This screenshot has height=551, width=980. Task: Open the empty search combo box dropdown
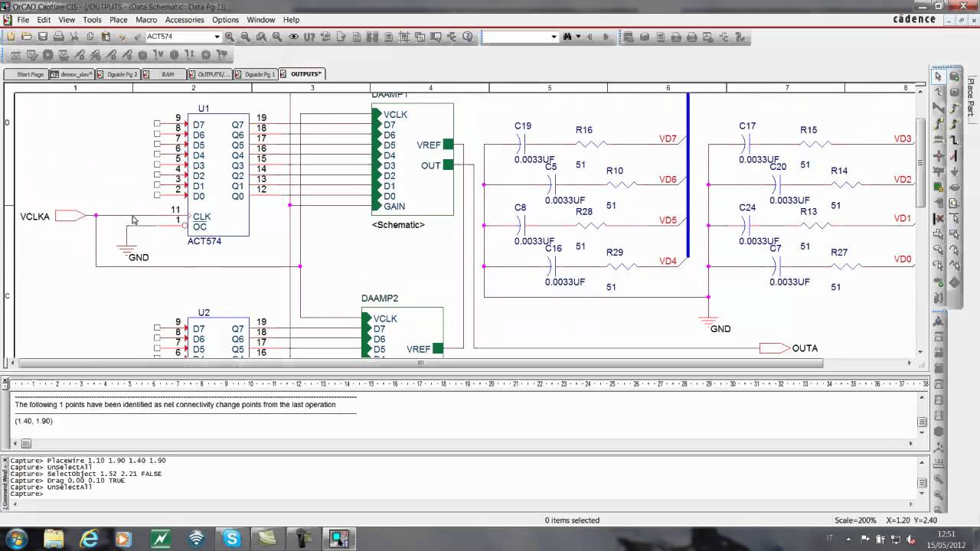click(554, 36)
